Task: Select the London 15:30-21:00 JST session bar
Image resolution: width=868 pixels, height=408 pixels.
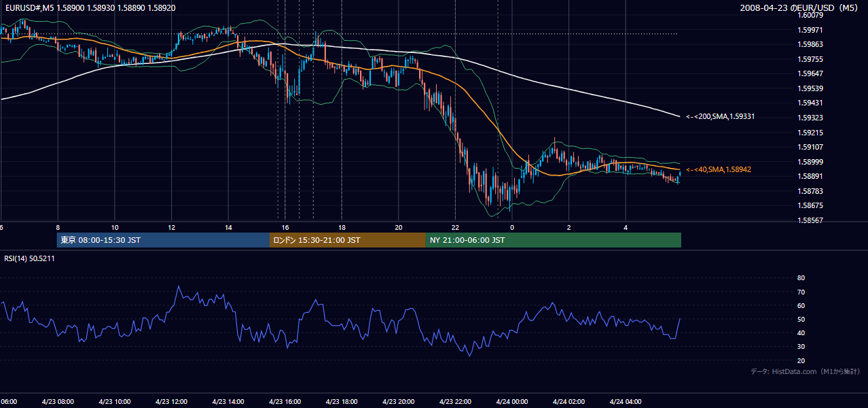Action: pyautogui.click(x=348, y=240)
